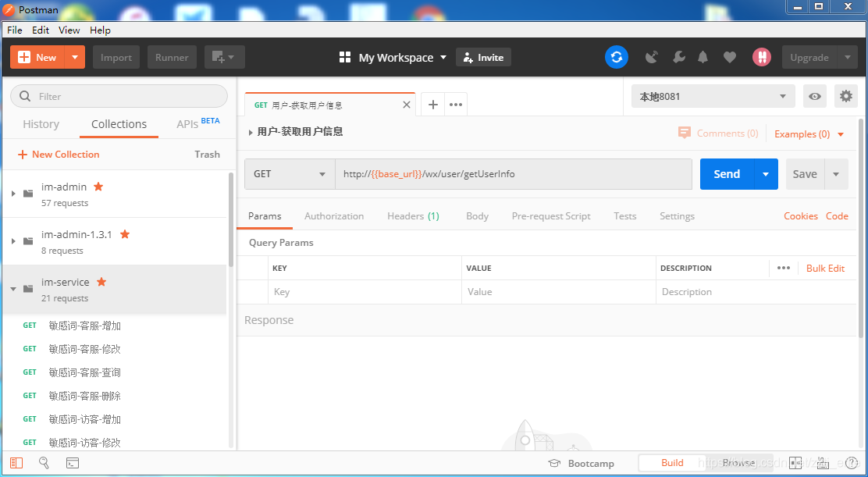This screenshot has height=477, width=868.
Task: Open the 本地8081 environment dropdown
Action: pyautogui.click(x=713, y=96)
